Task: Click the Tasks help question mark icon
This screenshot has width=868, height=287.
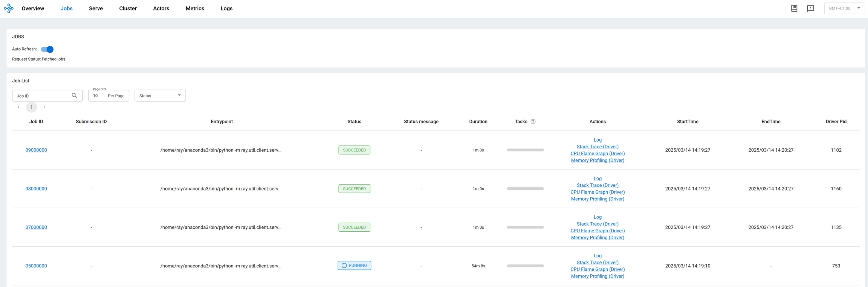Action: point(533,122)
